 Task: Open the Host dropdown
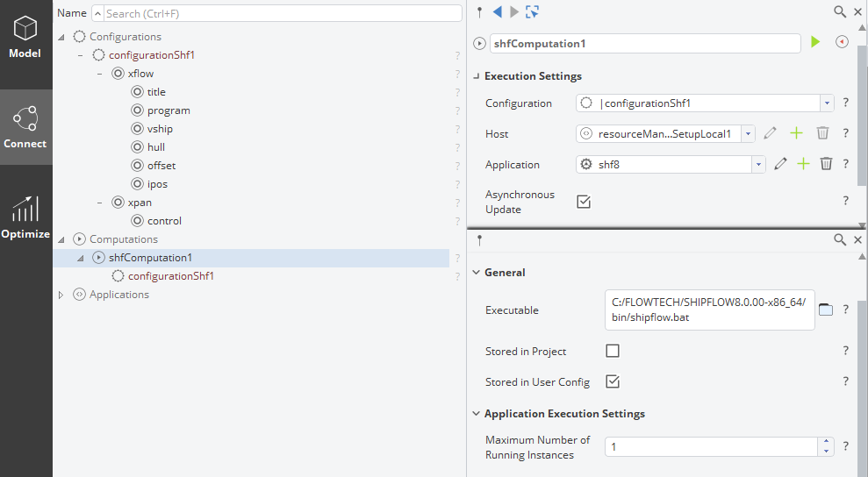coord(749,134)
